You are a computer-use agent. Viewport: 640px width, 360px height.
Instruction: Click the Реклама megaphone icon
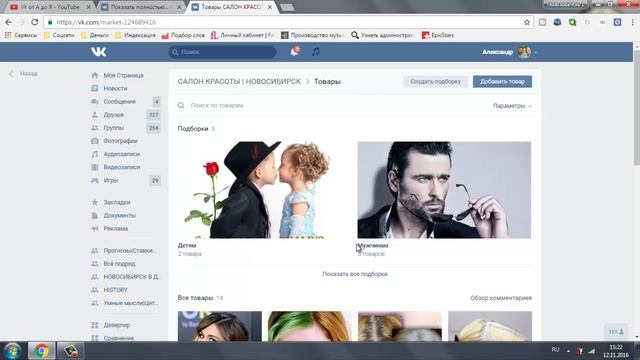95,228
